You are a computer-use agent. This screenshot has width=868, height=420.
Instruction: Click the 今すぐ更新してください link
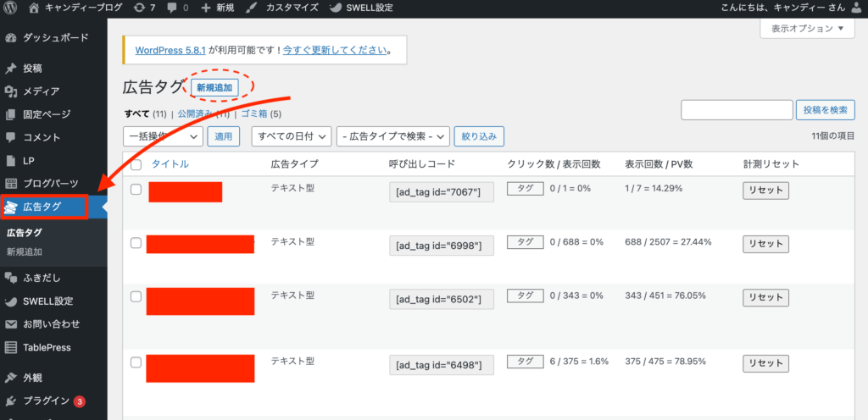334,50
